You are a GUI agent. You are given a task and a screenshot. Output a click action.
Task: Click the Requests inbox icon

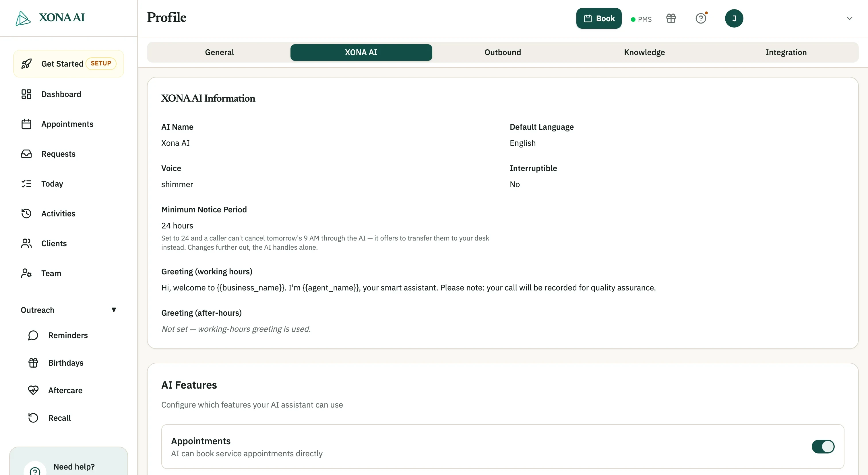tap(26, 154)
